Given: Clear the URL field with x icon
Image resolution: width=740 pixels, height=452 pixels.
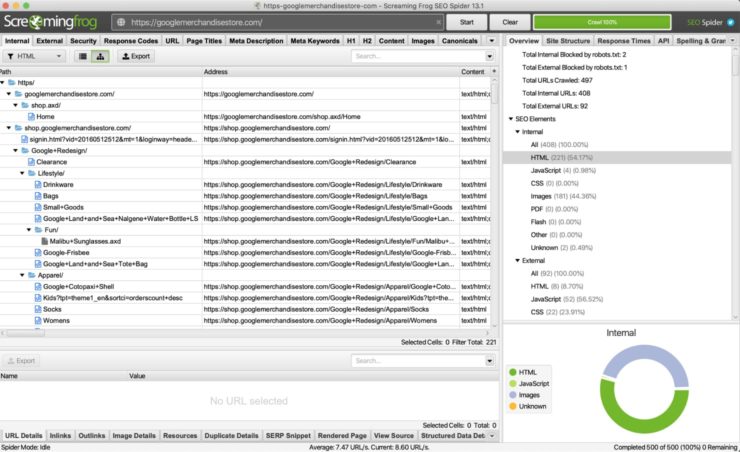Looking at the screenshot, I should coord(438,22).
